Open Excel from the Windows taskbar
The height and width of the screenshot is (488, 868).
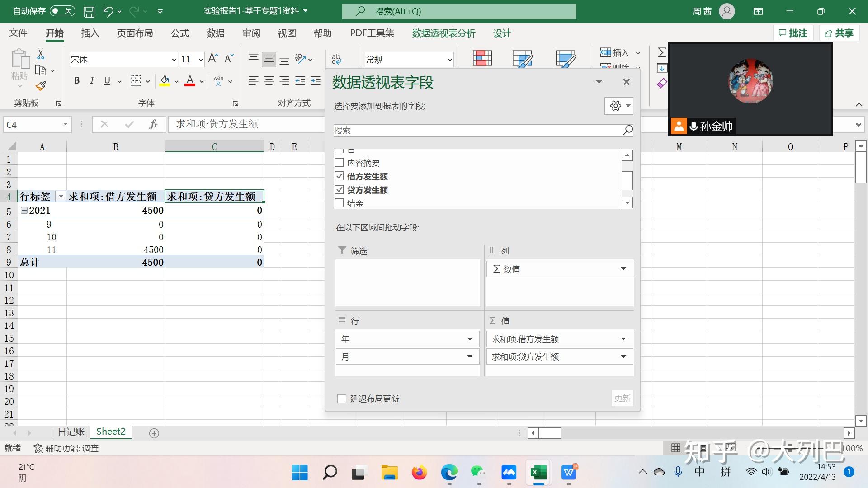[x=538, y=473]
